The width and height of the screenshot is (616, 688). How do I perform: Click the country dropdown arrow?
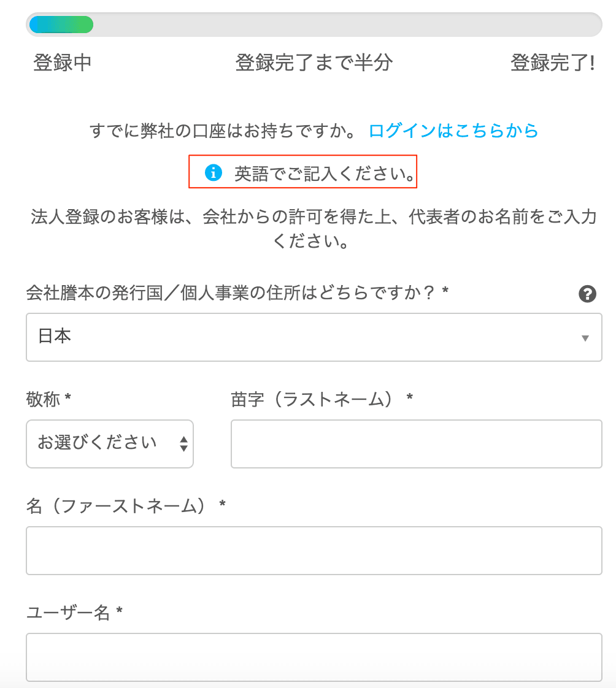point(585,338)
